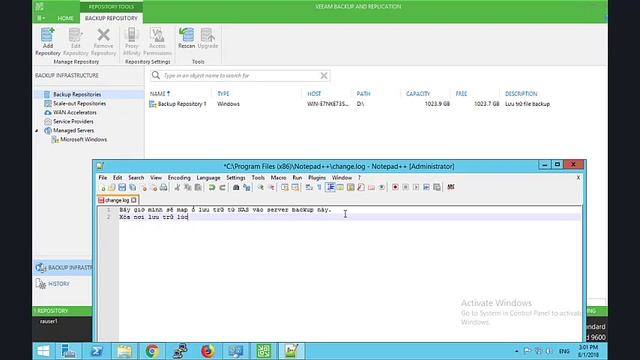Click the Stop Recording macro icon

(405, 187)
